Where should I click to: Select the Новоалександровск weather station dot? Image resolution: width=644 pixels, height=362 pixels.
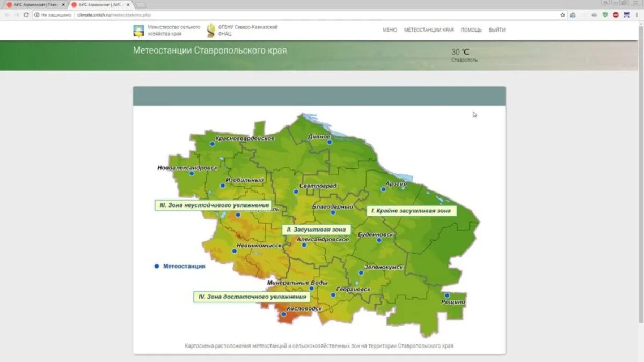191,173
